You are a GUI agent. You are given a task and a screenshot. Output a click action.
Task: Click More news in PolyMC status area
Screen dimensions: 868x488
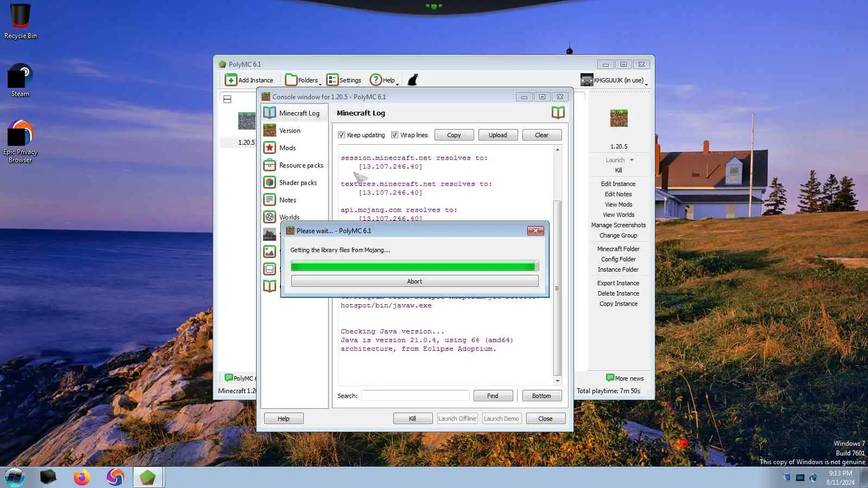click(x=625, y=378)
